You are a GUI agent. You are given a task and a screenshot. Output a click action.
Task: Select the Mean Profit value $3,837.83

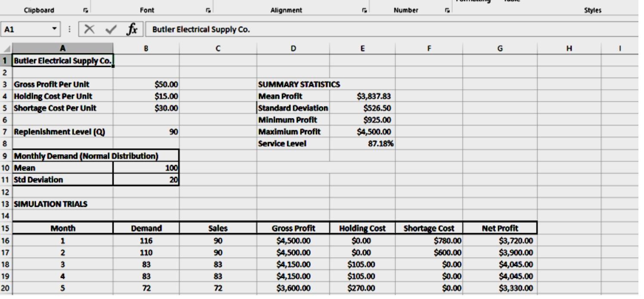pyautogui.click(x=362, y=96)
